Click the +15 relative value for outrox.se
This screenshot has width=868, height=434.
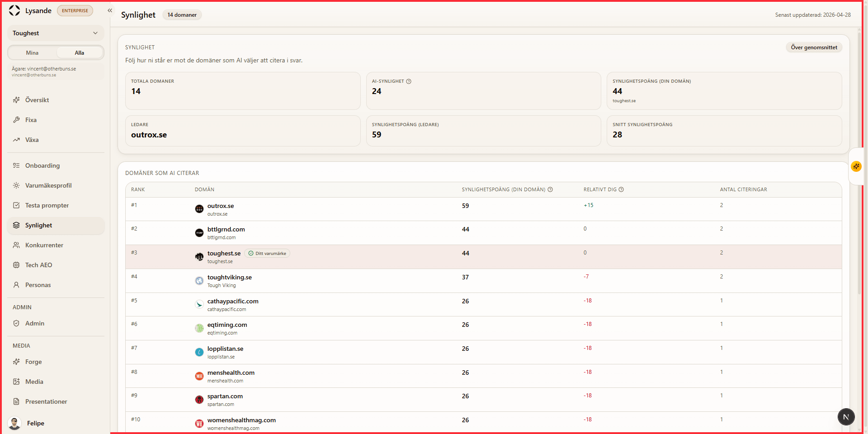[588, 205]
